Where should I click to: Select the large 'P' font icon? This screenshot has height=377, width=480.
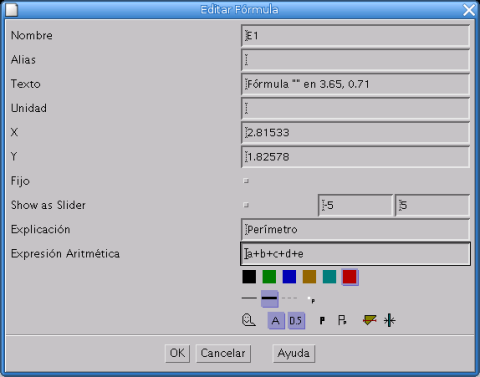[342, 321]
